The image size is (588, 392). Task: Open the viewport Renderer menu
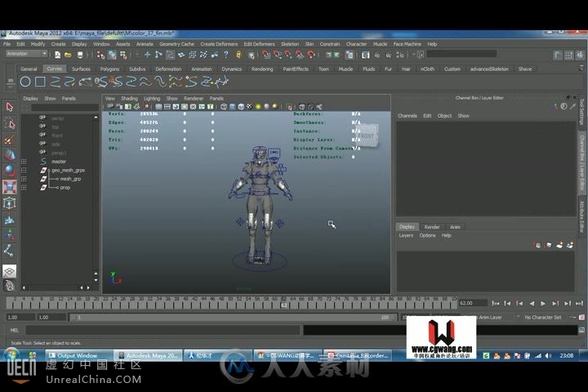coord(194,99)
